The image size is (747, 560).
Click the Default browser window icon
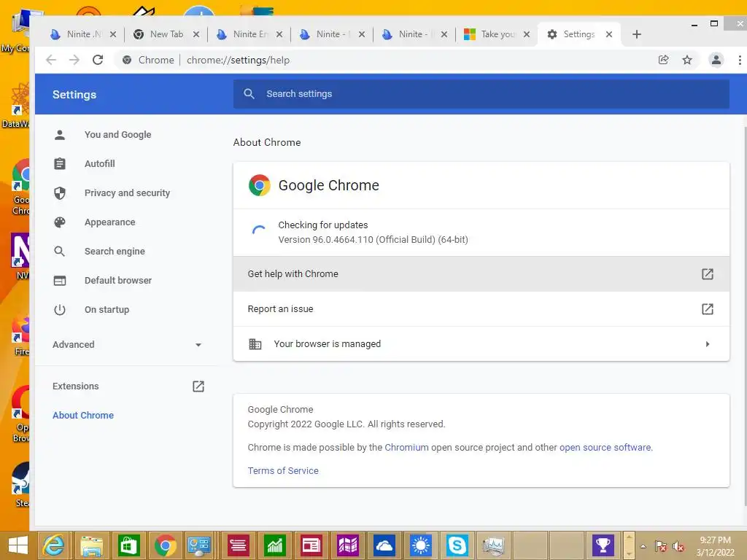point(60,281)
